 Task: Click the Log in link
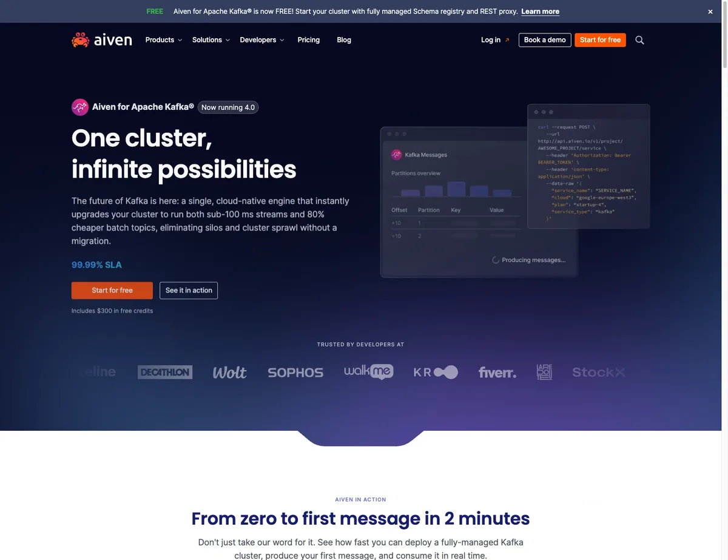(x=495, y=40)
